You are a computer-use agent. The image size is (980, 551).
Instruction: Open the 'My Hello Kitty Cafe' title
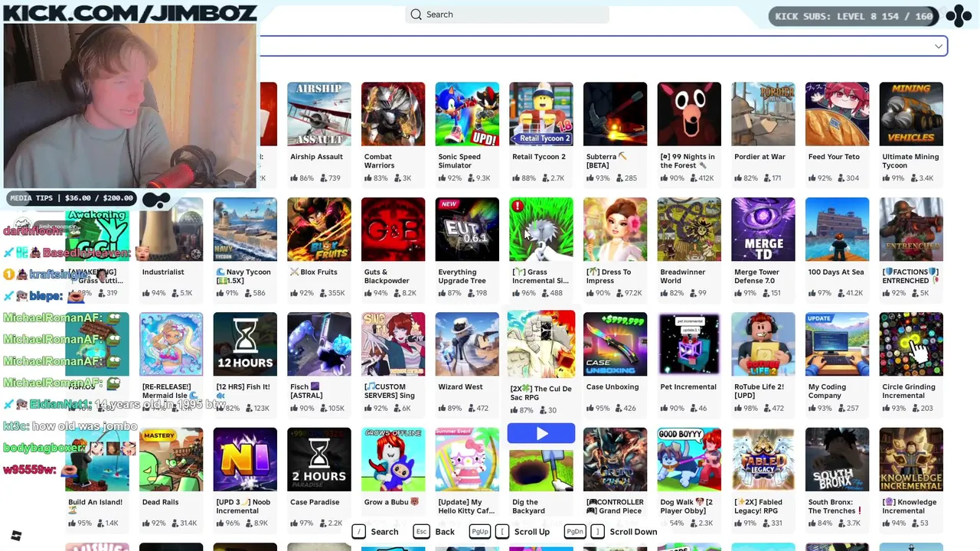(x=466, y=507)
